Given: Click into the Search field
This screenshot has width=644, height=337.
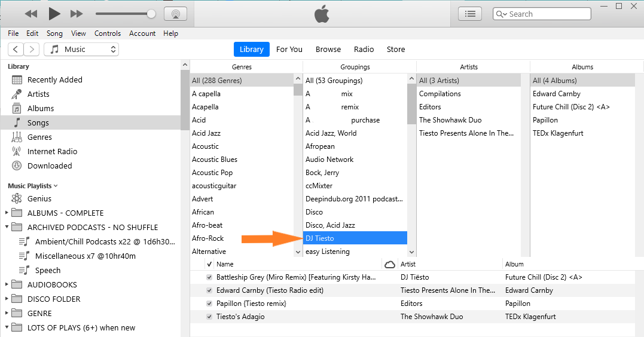Looking at the screenshot, I should pyautogui.click(x=542, y=14).
